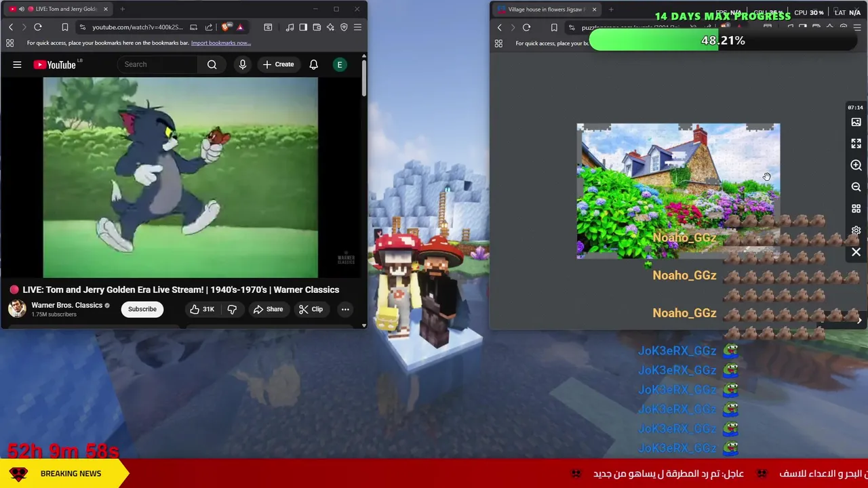Go back in the puzzle browser window
The width and height of the screenshot is (868, 488).
point(500,28)
